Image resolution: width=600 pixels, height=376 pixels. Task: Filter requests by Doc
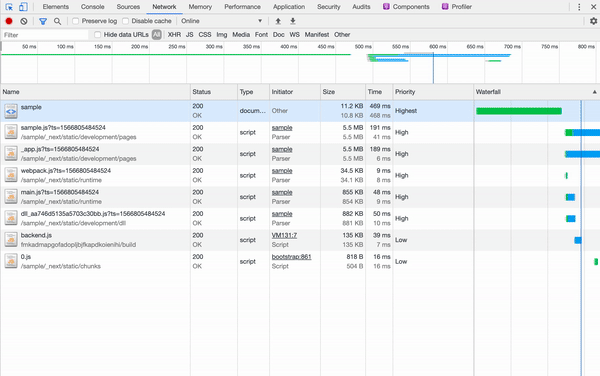279,35
